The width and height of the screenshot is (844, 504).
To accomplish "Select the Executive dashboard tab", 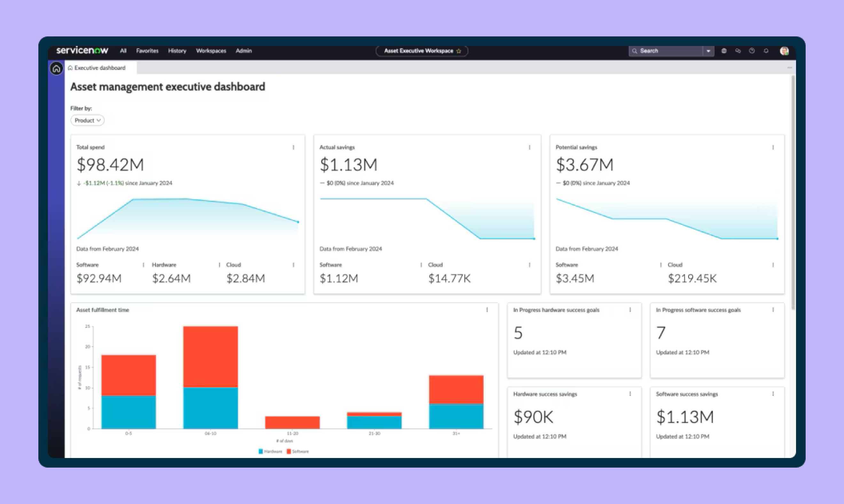I will pyautogui.click(x=100, y=68).
